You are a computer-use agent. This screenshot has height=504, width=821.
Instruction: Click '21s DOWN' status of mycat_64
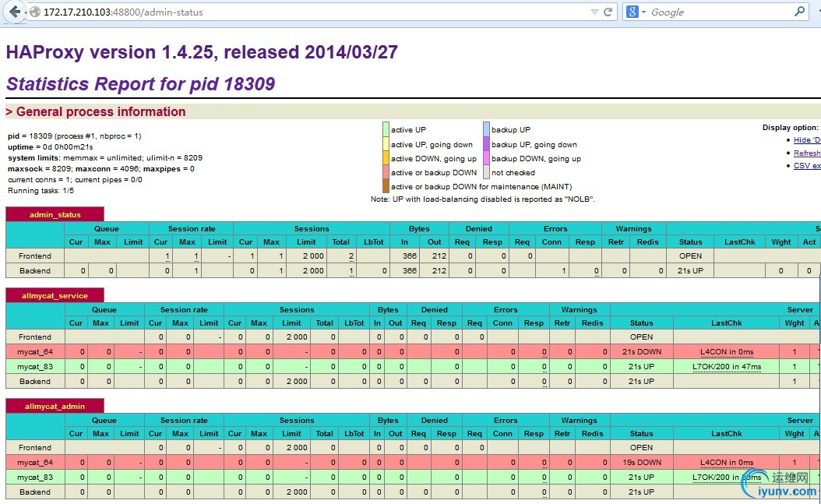(641, 351)
